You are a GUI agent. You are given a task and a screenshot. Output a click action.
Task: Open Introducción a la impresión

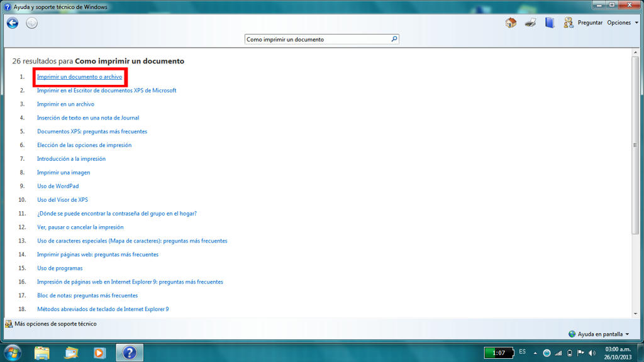(71, 159)
